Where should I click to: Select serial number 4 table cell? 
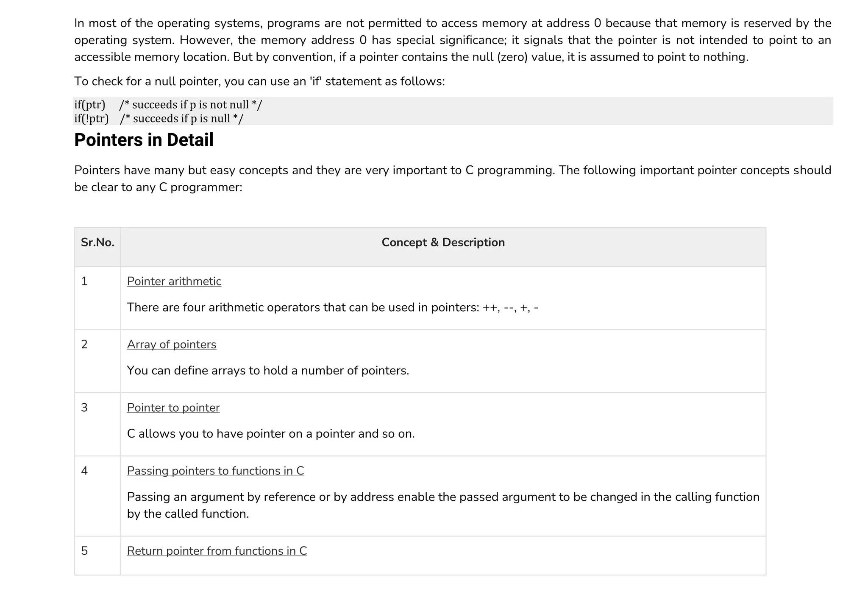[x=84, y=471]
